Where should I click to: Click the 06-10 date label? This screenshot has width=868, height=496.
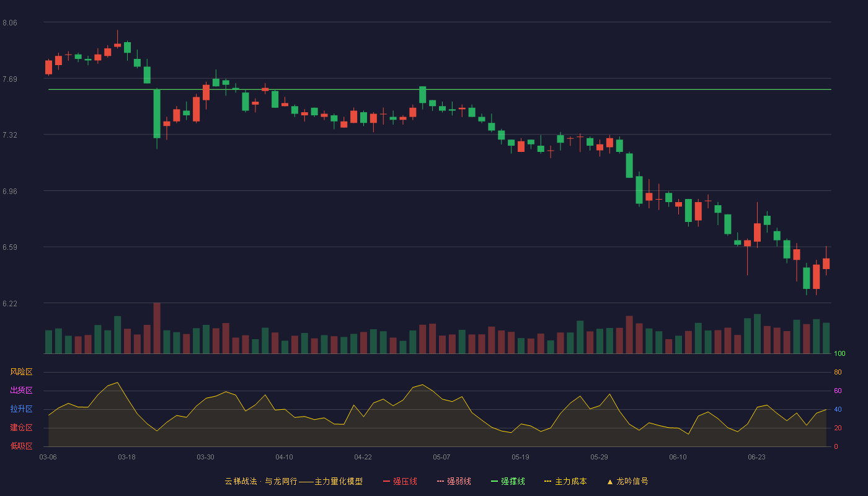tap(678, 457)
